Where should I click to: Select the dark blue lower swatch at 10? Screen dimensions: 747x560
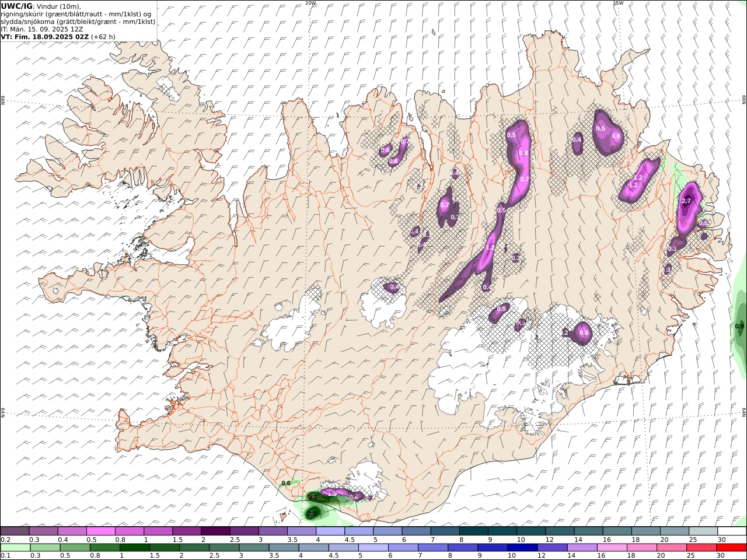(522, 547)
